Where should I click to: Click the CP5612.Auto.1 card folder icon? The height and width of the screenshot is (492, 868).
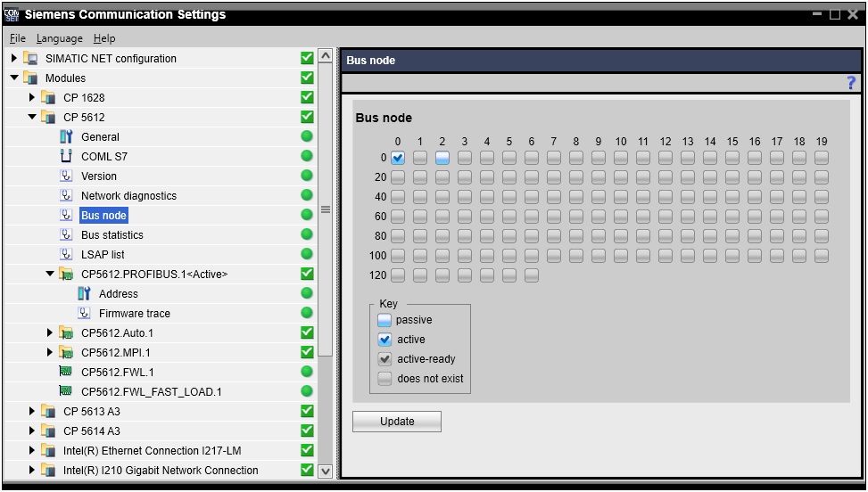pos(66,332)
